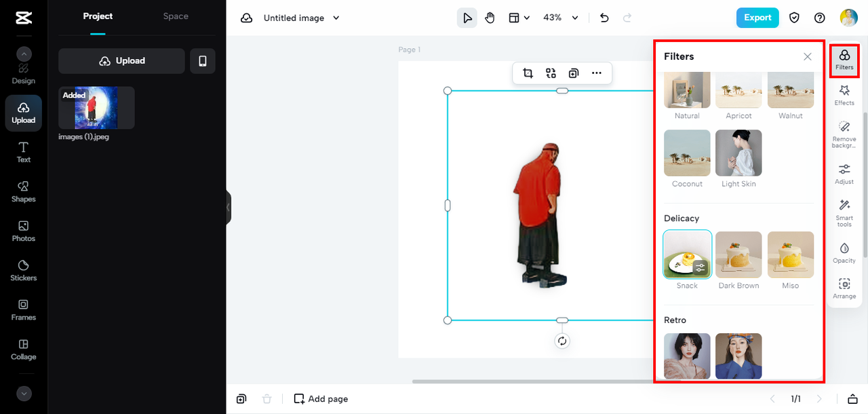Screen dimensions: 868x414
Task: Open the Arrange panel
Action: [844, 288]
